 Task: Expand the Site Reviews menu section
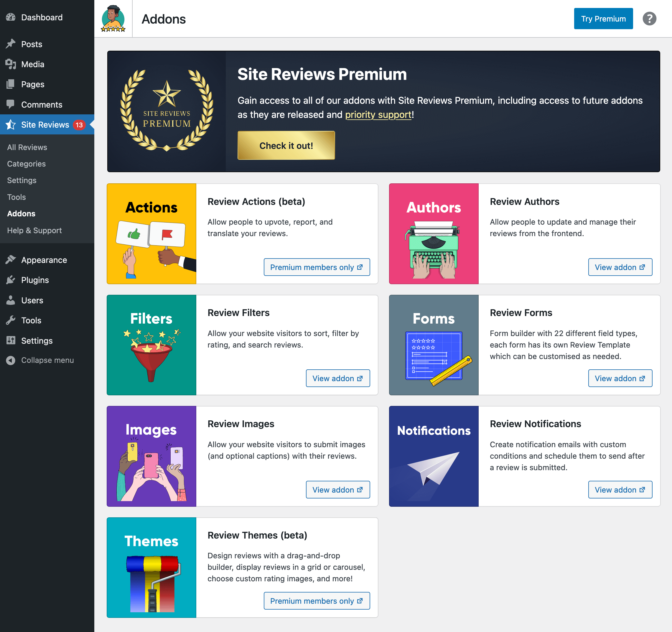click(45, 124)
